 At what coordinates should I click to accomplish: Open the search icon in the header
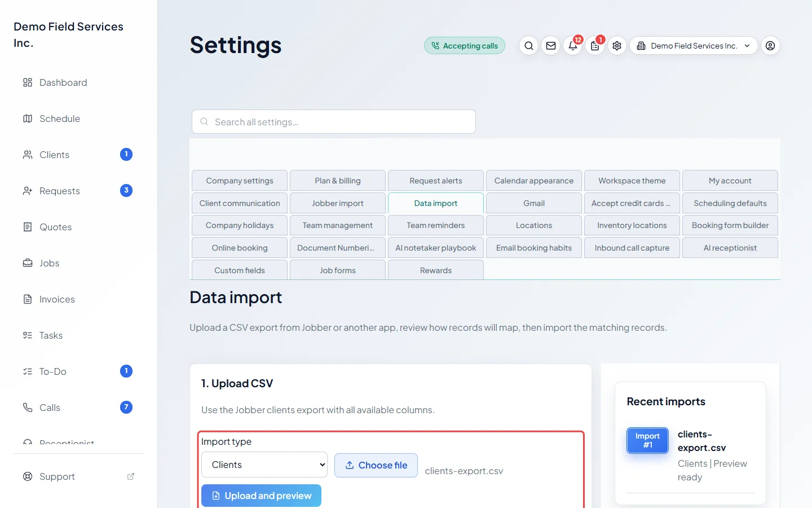tap(528, 46)
